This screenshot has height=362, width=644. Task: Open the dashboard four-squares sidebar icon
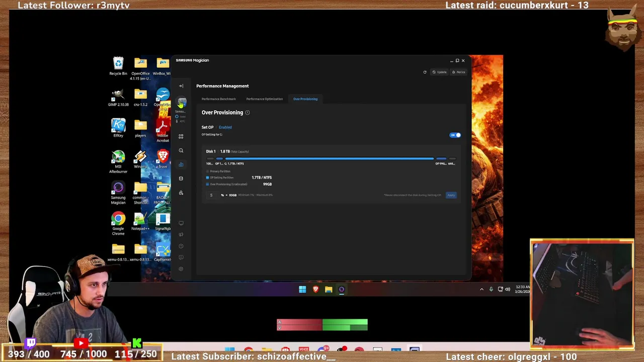pos(181,136)
